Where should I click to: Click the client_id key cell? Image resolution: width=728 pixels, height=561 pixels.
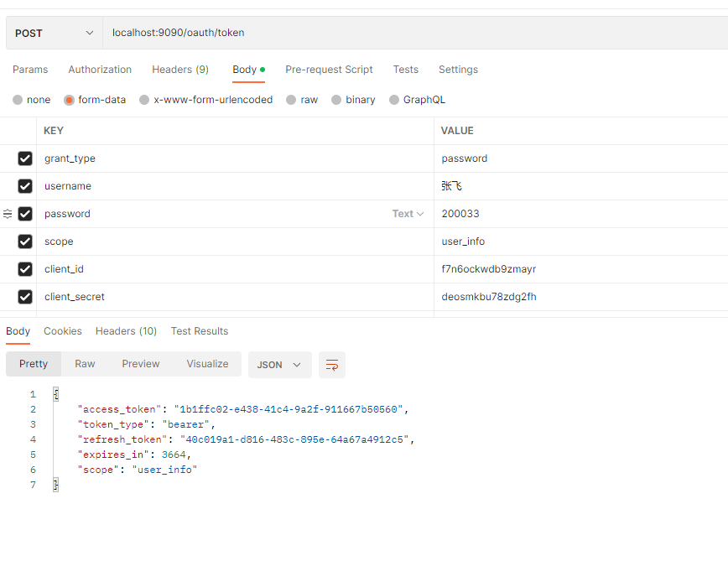(x=235, y=269)
